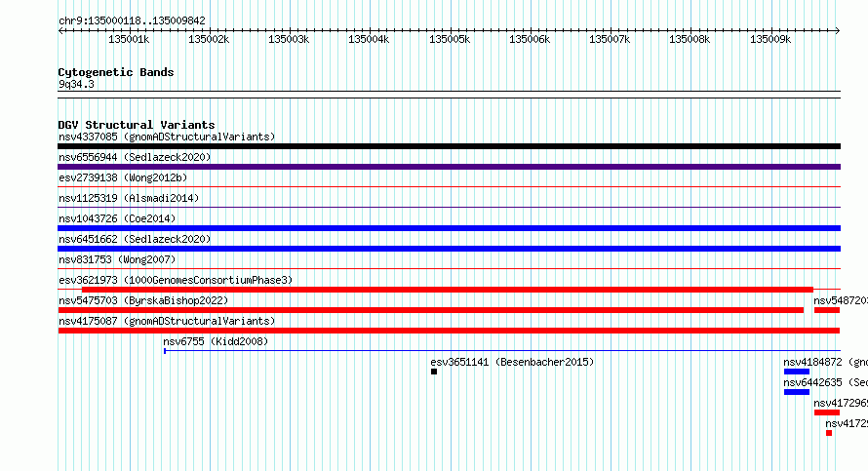The height and width of the screenshot is (471, 868).
Task: Click the nsv831753 (Wong2007) label
Action: 117,259
